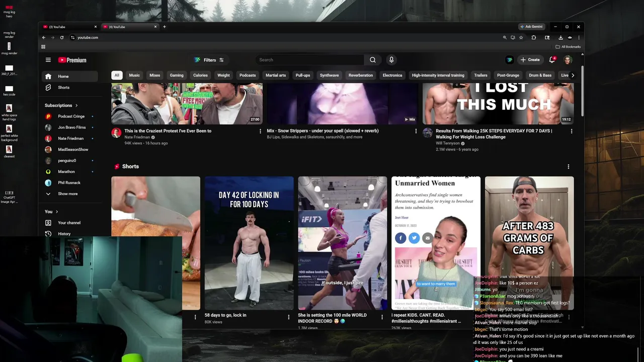This screenshot has width=644, height=362.
Task: Expand the Subscriptions section chevron
Action: click(x=76, y=106)
